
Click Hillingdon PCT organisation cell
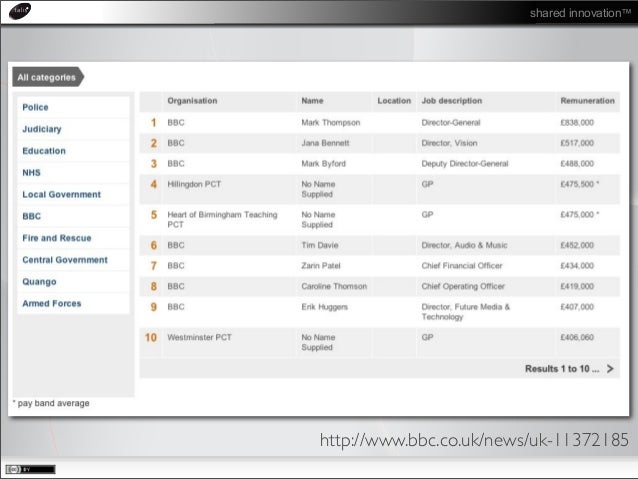(x=194, y=184)
